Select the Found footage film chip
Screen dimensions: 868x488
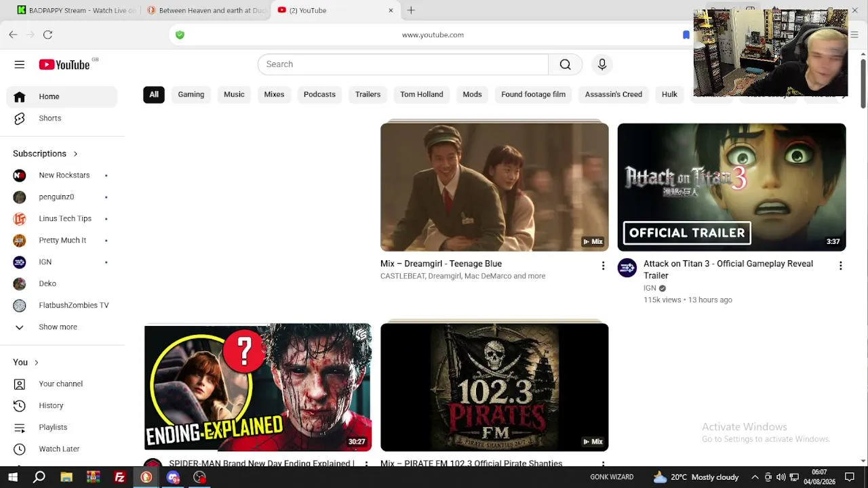533,94
